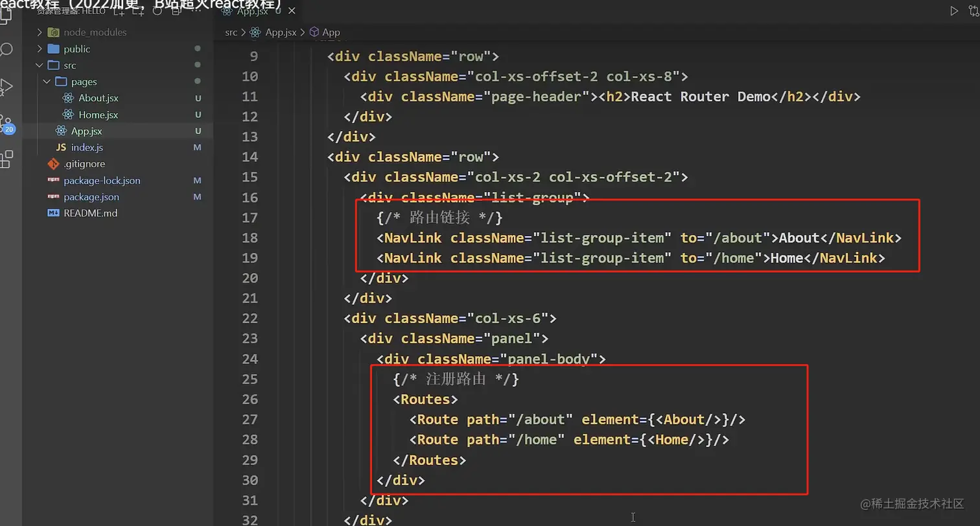Click the App.jsx breadcrumb segment

281,32
